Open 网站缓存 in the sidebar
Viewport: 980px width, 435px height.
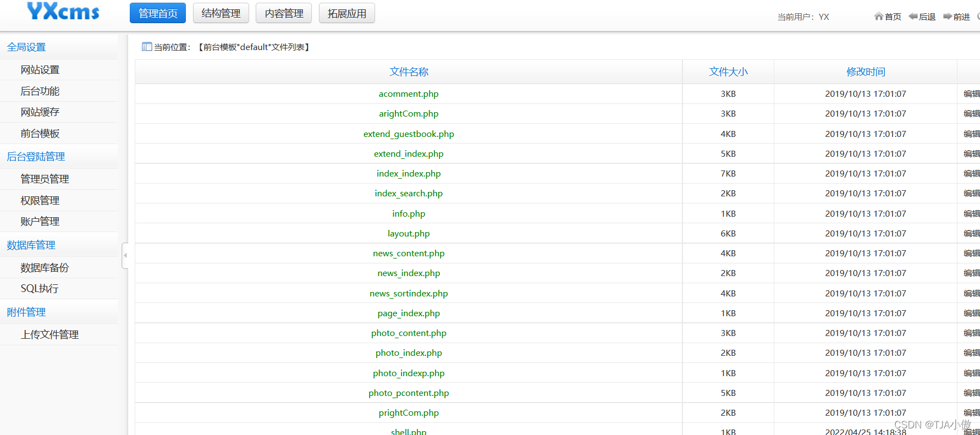(40, 112)
